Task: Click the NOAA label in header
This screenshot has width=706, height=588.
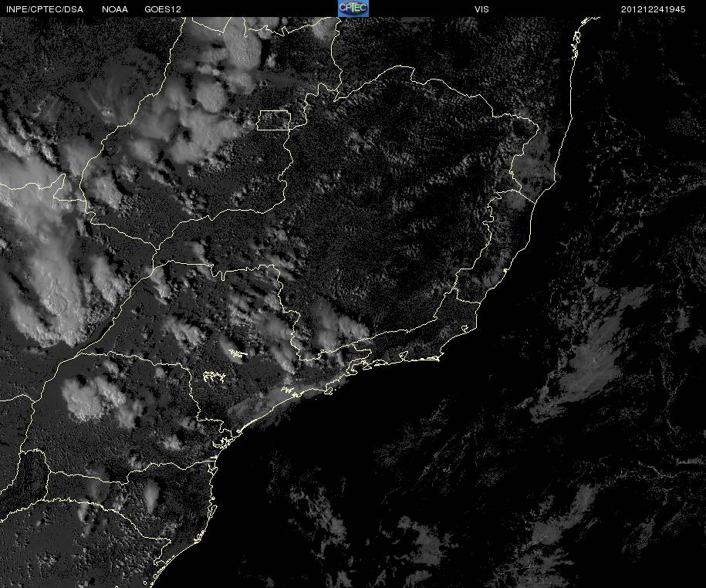Action: click(x=115, y=9)
